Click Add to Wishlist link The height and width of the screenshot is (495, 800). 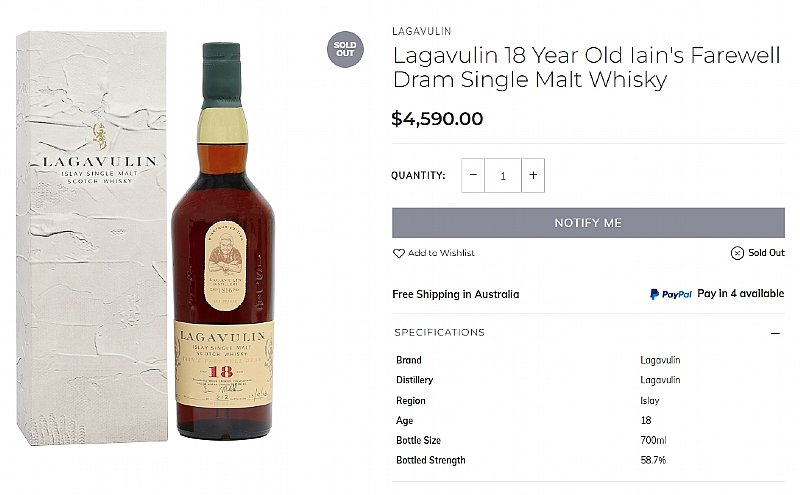[x=441, y=253]
